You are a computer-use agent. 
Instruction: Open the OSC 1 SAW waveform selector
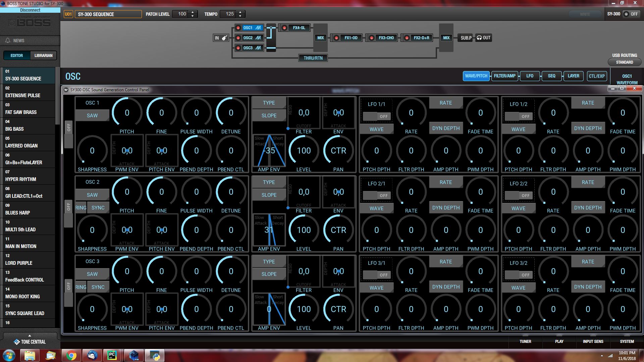coord(92,115)
